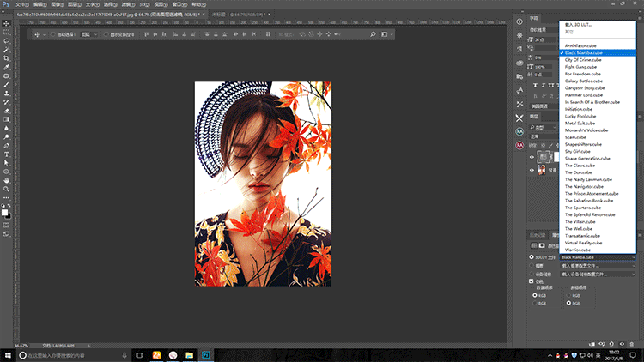
Task: Open the crossed-tools panel icon in dock
Action: point(519,118)
